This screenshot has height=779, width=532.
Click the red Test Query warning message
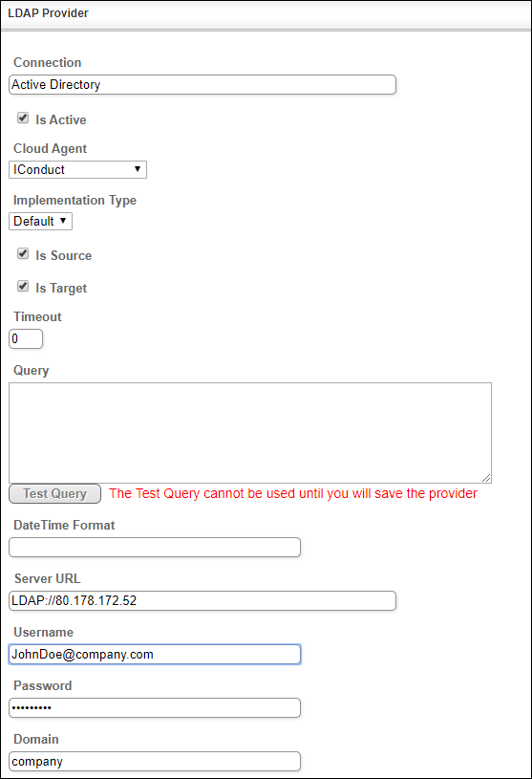(x=293, y=493)
